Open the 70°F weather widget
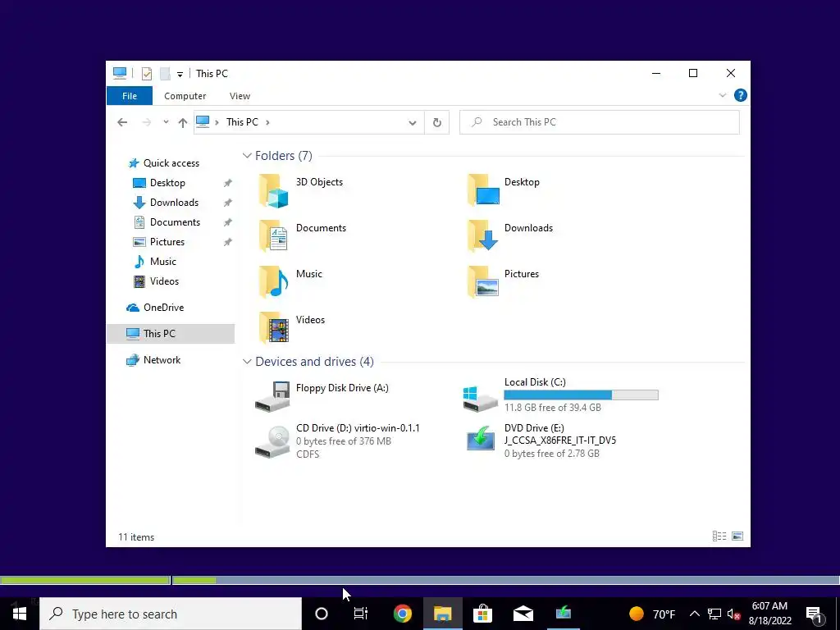The width and height of the screenshot is (840, 630). click(652, 614)
